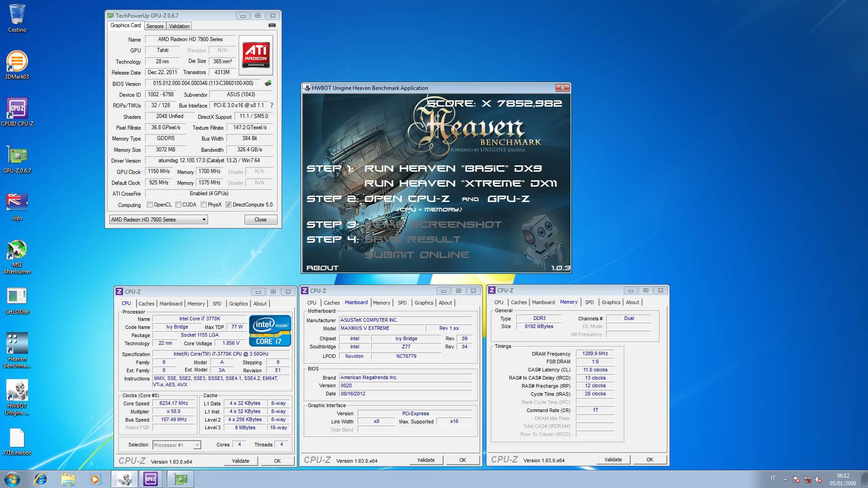Uncheck the DirectCompute 5.0 checkbox
This screenshot has height=488, width=868.
[229, 205]
